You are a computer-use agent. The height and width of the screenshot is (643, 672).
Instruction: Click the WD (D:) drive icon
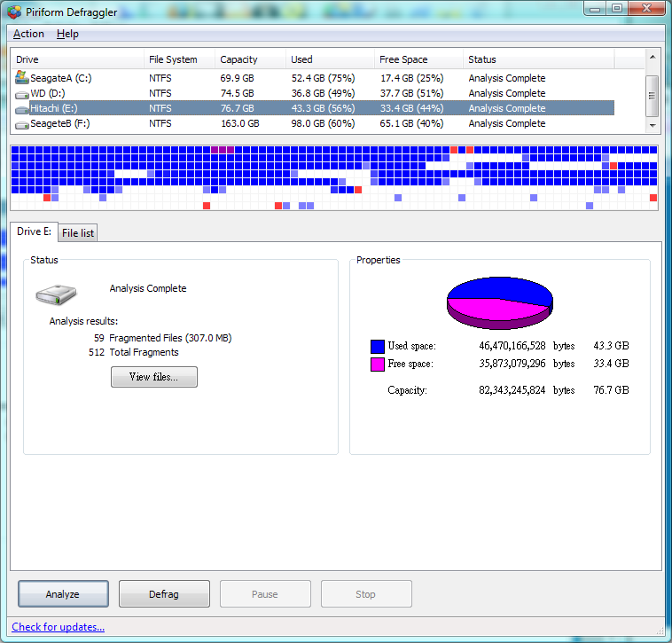22,94
